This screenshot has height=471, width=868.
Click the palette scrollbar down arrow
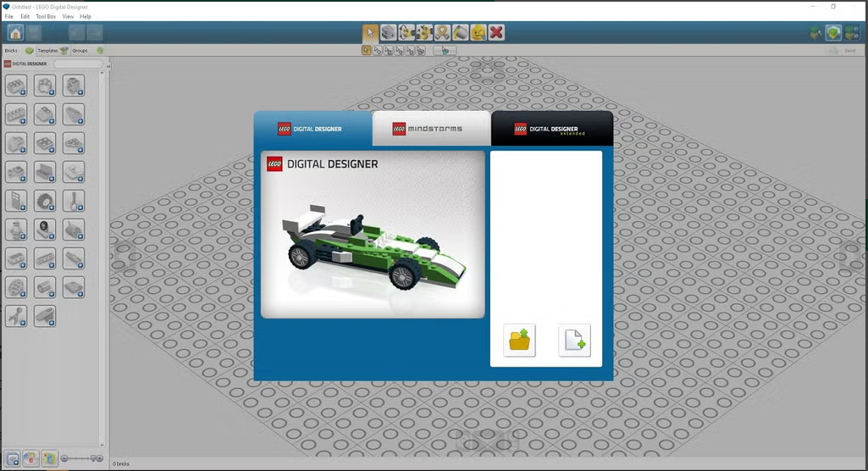pyautogui.click(x=102, y=445)
